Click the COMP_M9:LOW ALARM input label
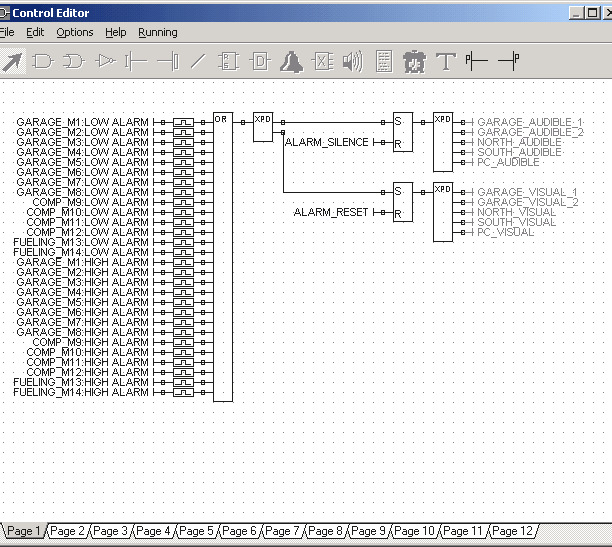The height and width of the screenshot is (547, 612). [x=90, y=202]
